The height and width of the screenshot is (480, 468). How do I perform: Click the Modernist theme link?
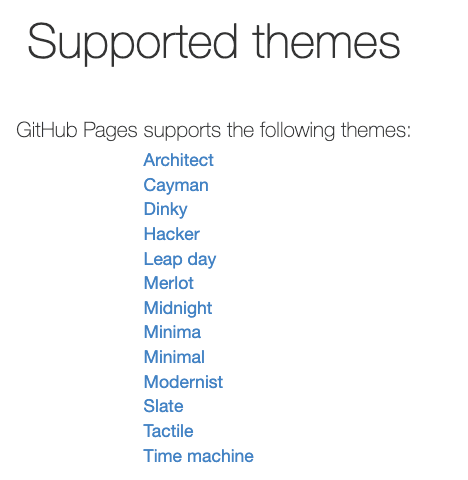pos(183,382)
